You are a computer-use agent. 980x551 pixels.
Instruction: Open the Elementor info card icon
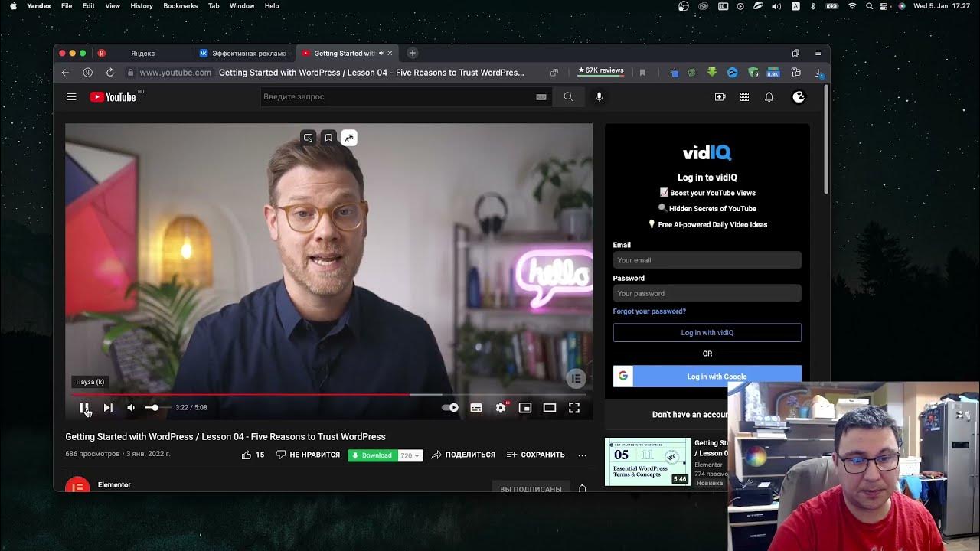coord(576,378)
